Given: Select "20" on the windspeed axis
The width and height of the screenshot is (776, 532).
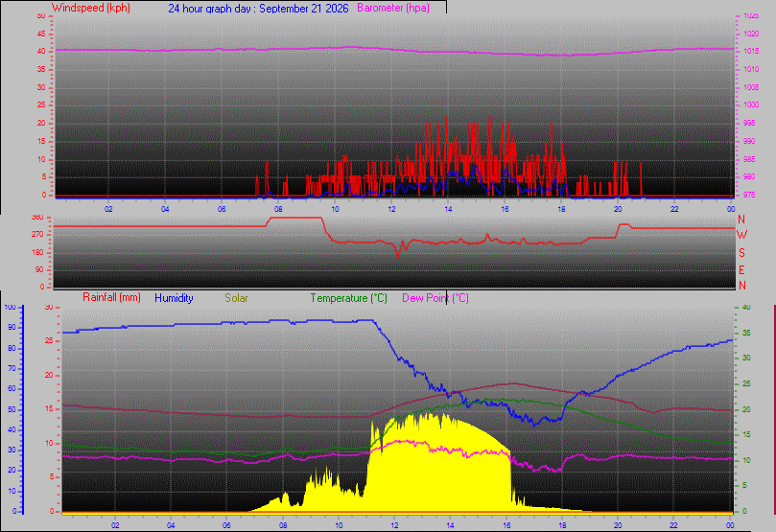Looking at the screenshot, I should coord(41,123).
